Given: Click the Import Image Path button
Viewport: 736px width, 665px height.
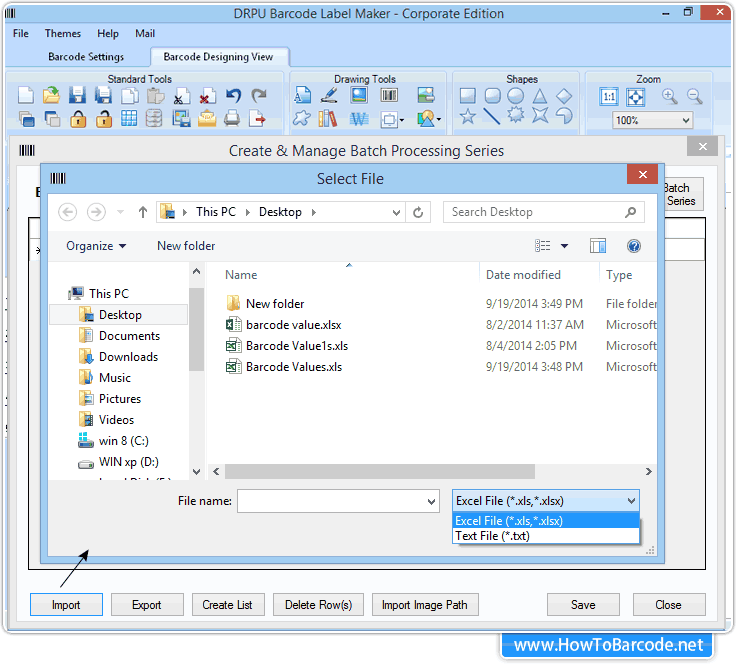Looking at the screenshot, I should coord(425,604).
